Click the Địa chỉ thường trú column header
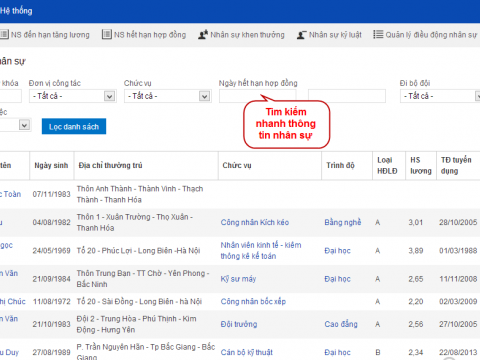This screenshot has width=480, height=360. 110,165
